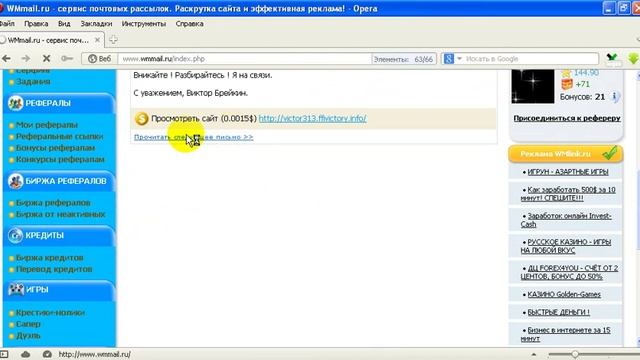This screenshot has height=360, width=640.
Task: Open search engine dropdown arrow
Action: point(459,59)
